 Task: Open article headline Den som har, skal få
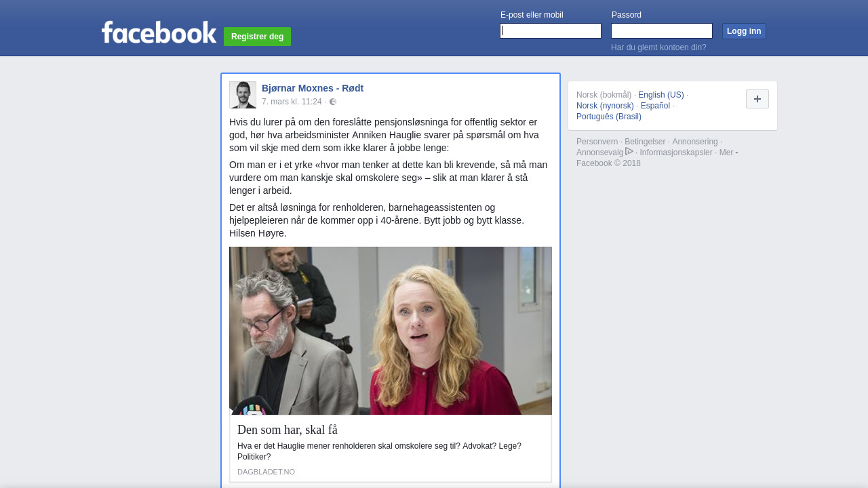pyautogui.click(x=288, y=430)
